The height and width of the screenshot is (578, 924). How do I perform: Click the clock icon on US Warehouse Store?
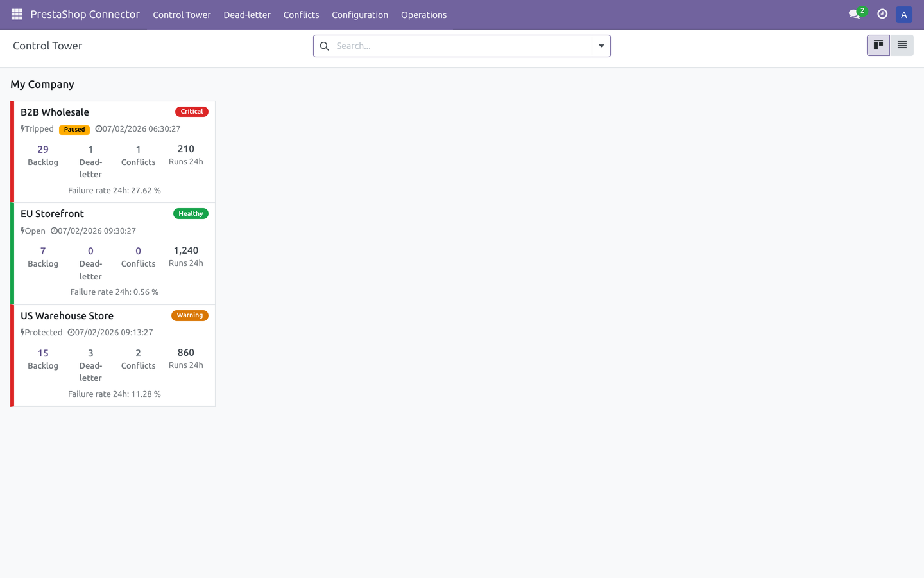(x=71, y=333)
